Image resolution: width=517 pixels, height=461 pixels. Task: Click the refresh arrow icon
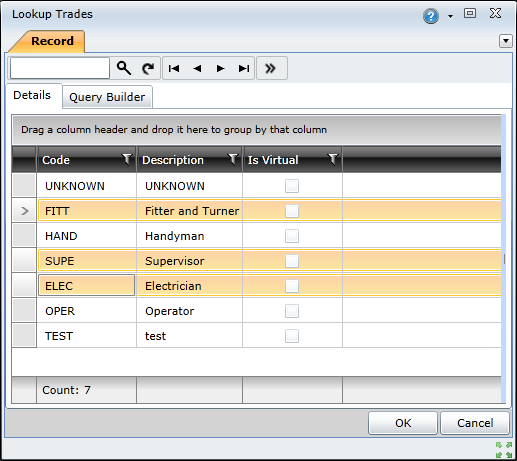pyautogui.click(x=148, y=68)
